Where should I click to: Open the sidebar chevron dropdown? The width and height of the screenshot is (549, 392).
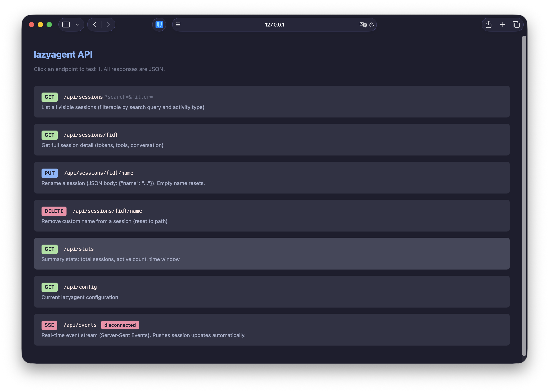pos(77,24)
